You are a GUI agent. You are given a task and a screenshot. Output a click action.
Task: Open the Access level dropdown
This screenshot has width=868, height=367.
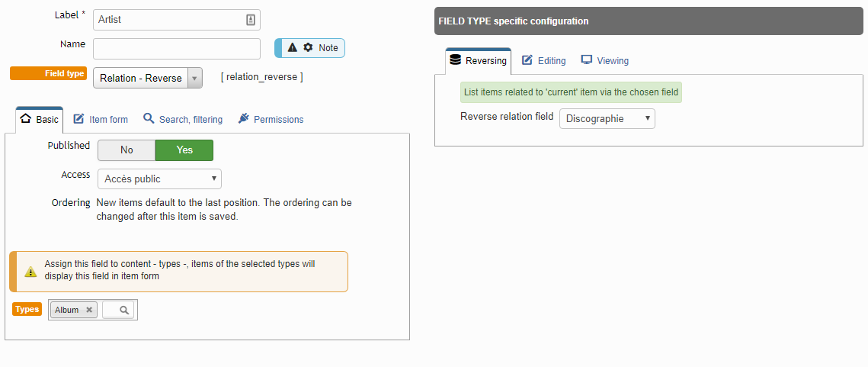click(159, 179)
